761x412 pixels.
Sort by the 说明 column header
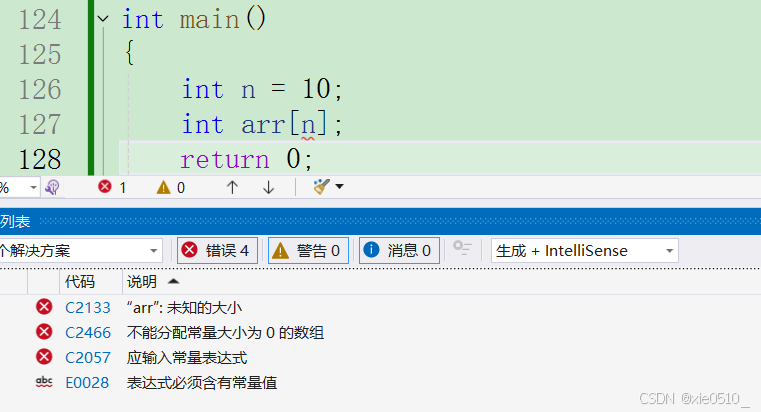pos(142,282)
